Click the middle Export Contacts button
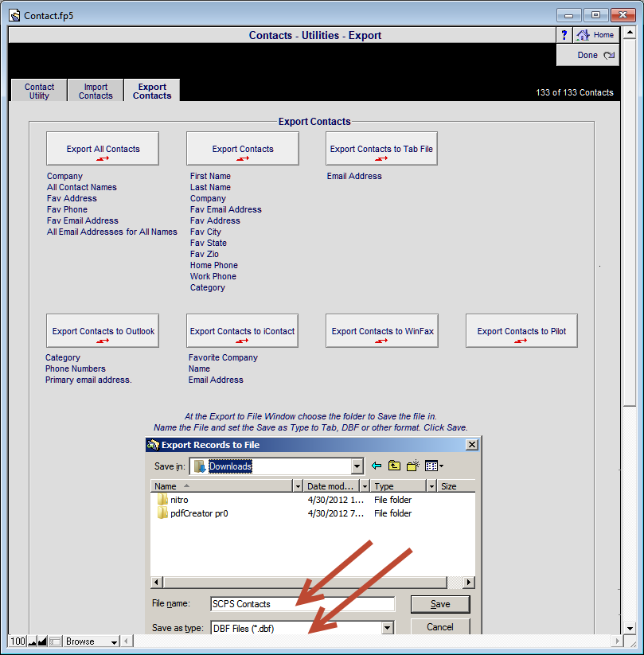The width and height of the screenshot is (644, 655). (243, 149)
